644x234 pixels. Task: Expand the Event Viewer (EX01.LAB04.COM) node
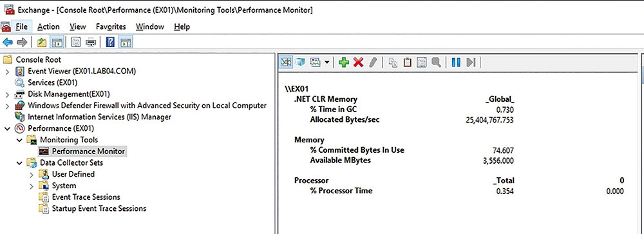[7, 72]
